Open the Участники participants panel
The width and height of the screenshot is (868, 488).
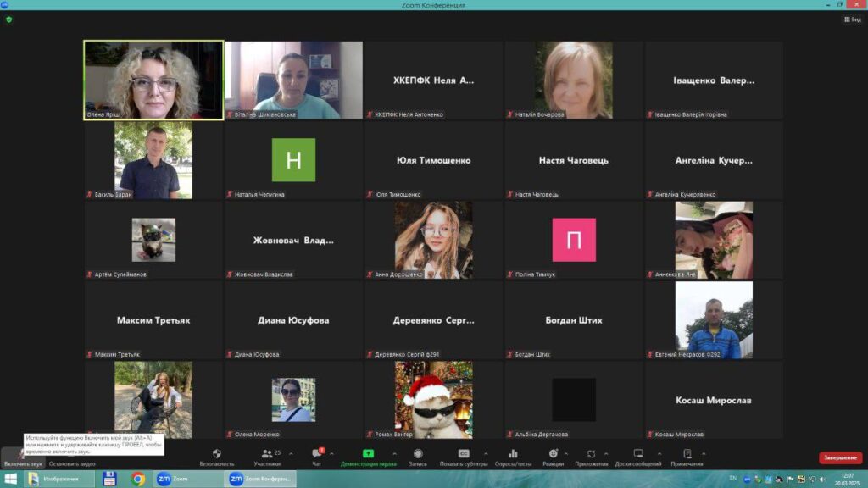267,457
